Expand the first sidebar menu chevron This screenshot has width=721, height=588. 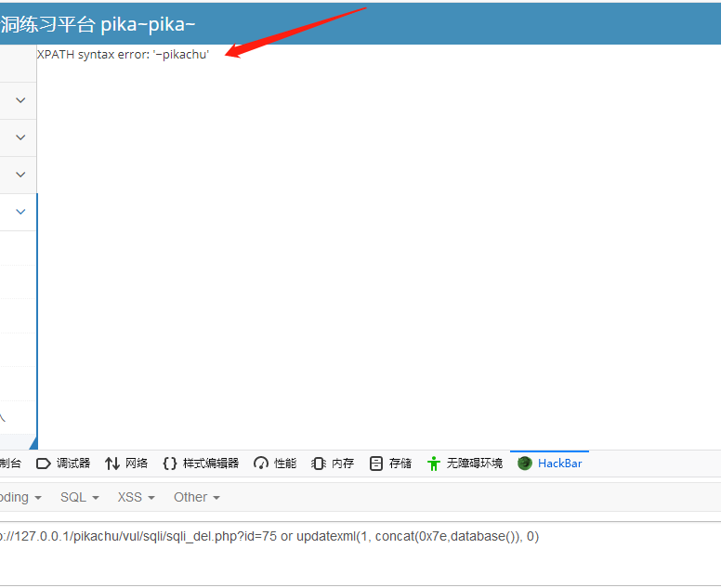[x=20, y=100]
